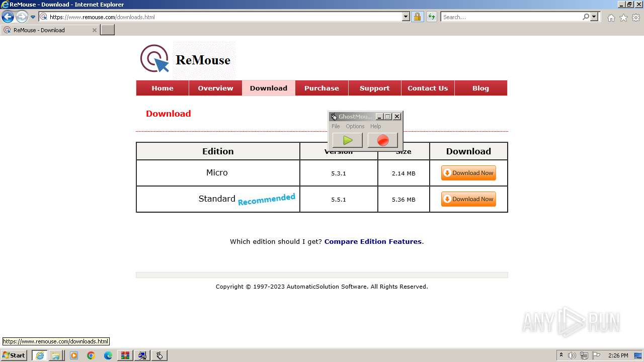Click the Micro edition name cell
Image resolution: width=644 pixels, height=362 pixels.
coord(217,173)
